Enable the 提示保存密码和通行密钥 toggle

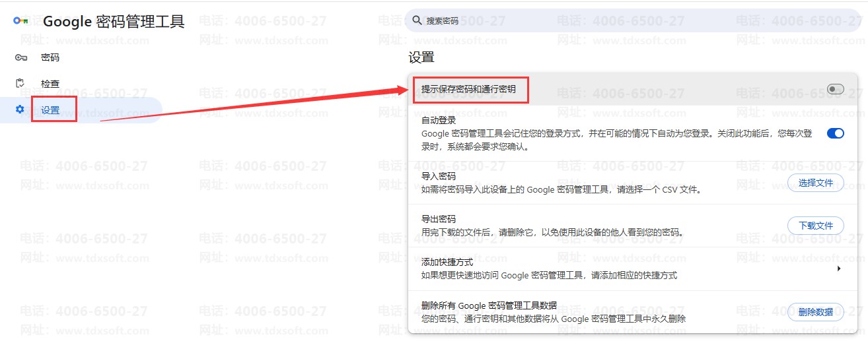835,89
